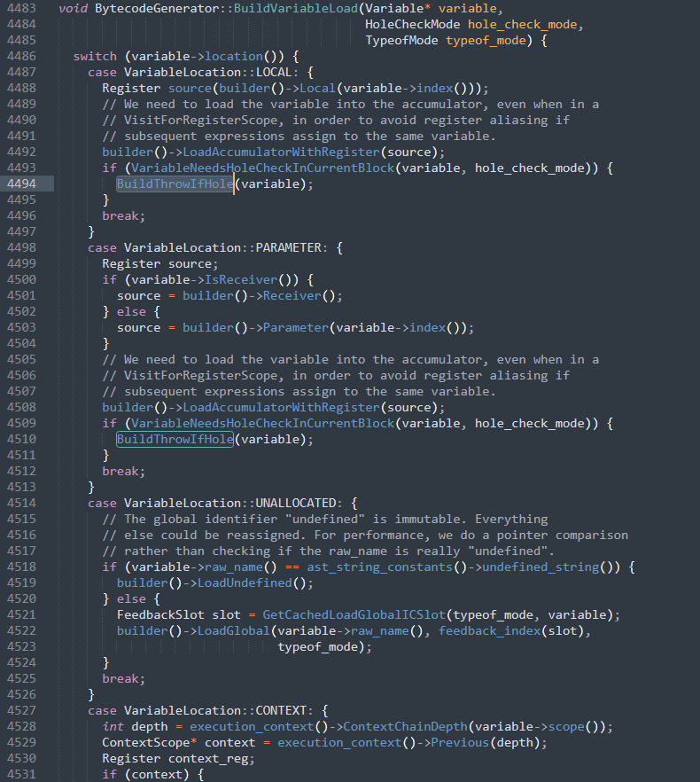Click typeof_mode argument on line 4523

(x=317, y=647)
